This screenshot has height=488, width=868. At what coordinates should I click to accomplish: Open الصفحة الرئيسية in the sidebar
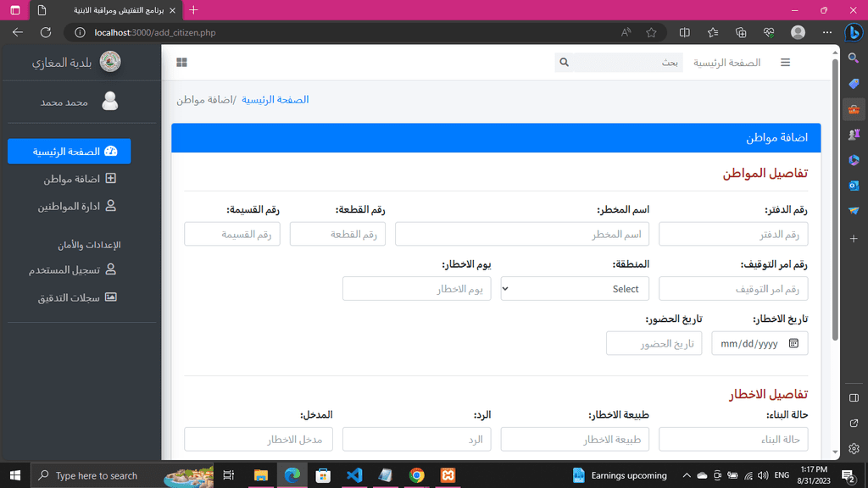point(70,151)
